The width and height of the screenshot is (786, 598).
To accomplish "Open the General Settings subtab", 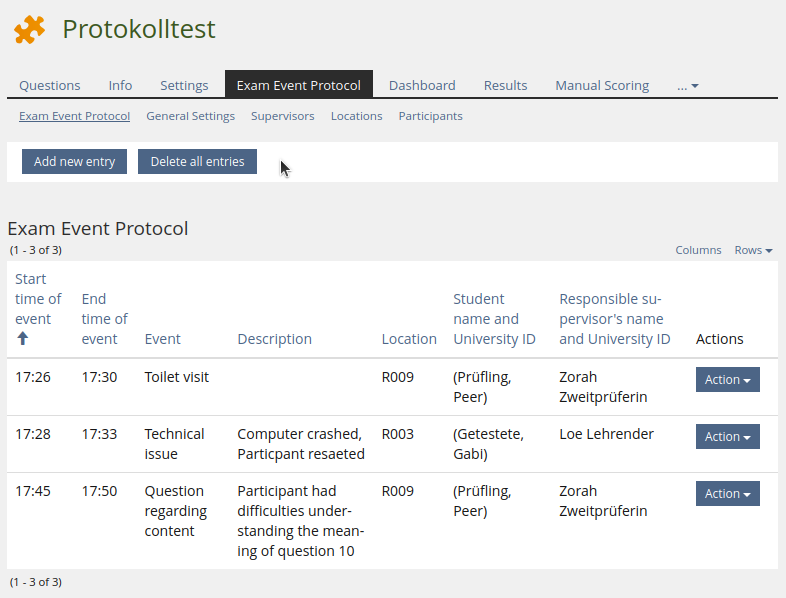I will click(x=190, y=116).
